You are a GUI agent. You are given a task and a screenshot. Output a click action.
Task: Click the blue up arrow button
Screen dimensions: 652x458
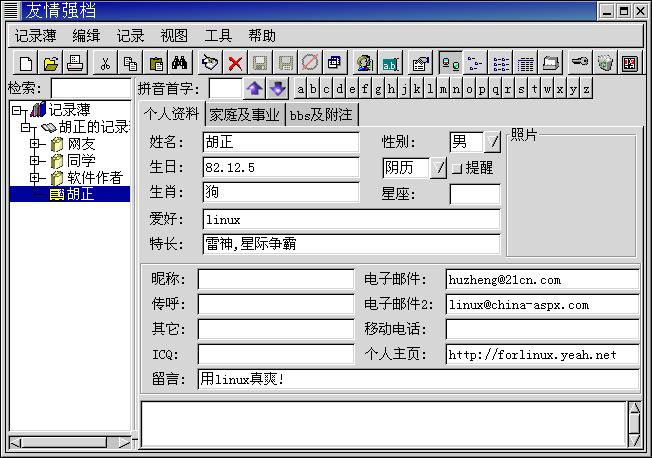pyautogui.click(x=255, y=89)
